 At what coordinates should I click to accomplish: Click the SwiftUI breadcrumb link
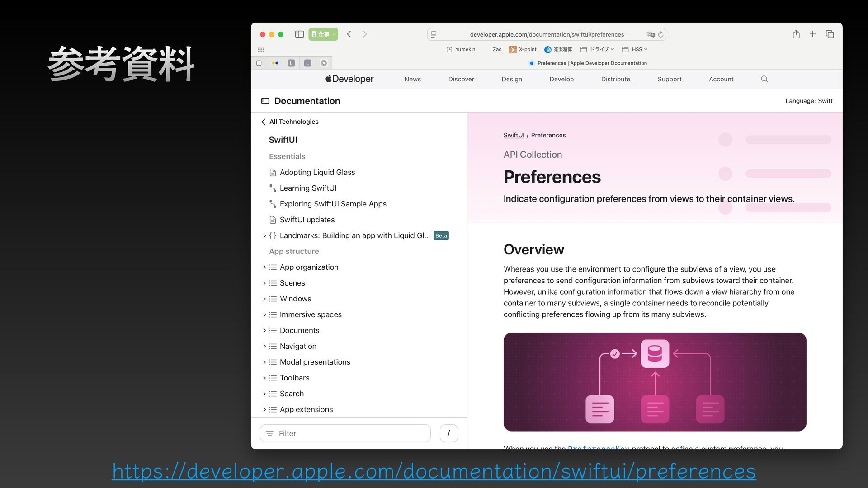[x=514, y=135]
